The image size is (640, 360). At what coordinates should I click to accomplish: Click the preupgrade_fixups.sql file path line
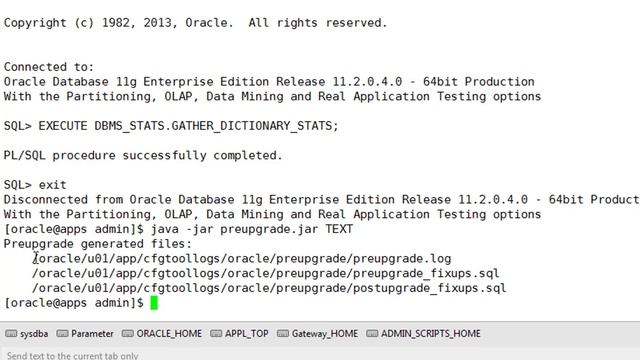click(266, 273)
